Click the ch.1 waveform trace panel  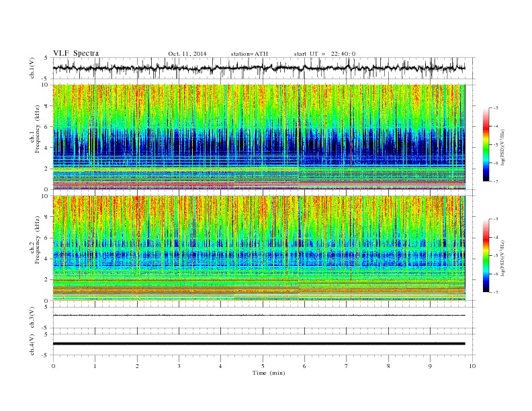pos(264,68)
